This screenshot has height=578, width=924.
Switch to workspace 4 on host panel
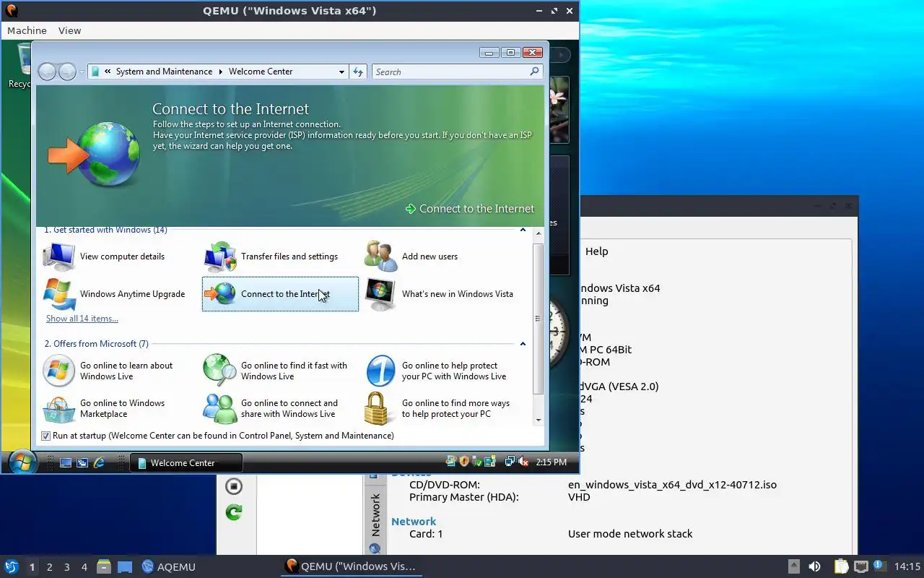(84, 566)
